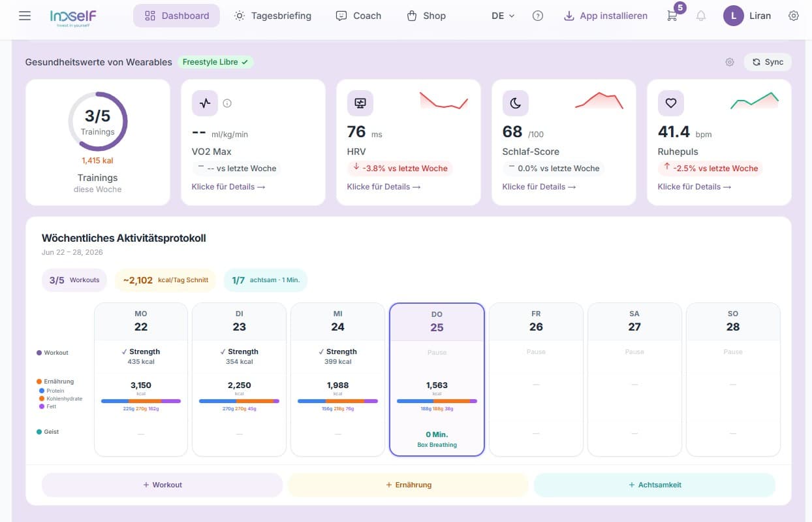Open Liran's profile avatar
Screen dimensions: 812x522
(x=734, y=16)
